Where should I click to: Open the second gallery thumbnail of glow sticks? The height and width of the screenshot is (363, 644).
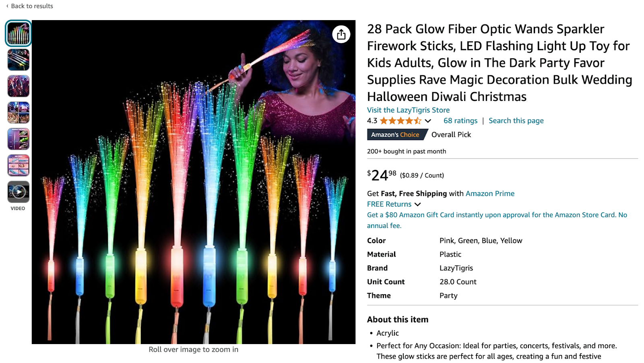pyautogui.click(x=18, y=60)
